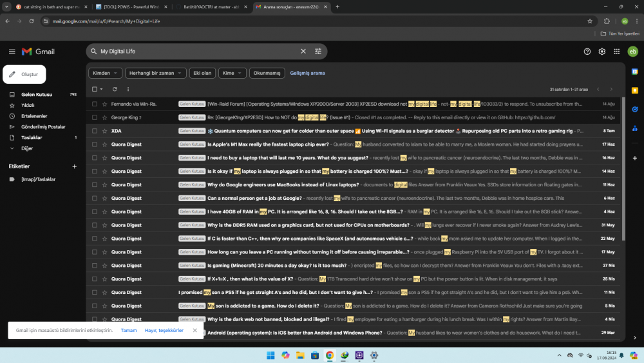Dismiss the desktop notification banner
Viewport: 644px width, 363px height.
[194, 330]
